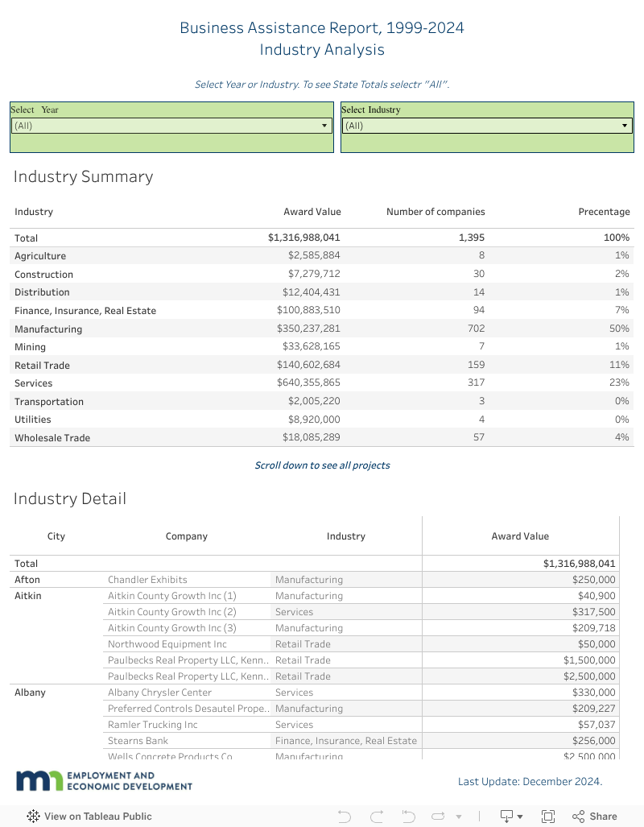644x827 pixels.
Task: Enter full screen mode
Action: click(x=548, y=816)
